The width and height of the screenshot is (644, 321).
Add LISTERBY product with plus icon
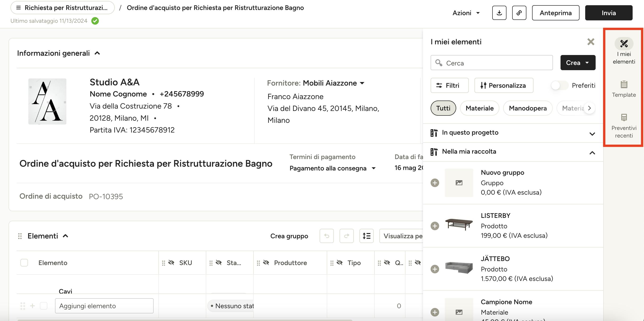[x=435, y=226]
